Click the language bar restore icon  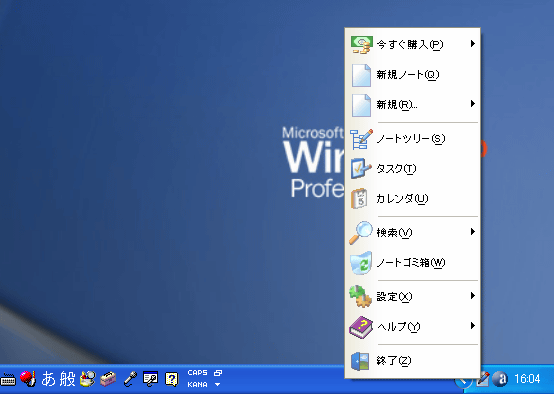[x=218, y=373]
